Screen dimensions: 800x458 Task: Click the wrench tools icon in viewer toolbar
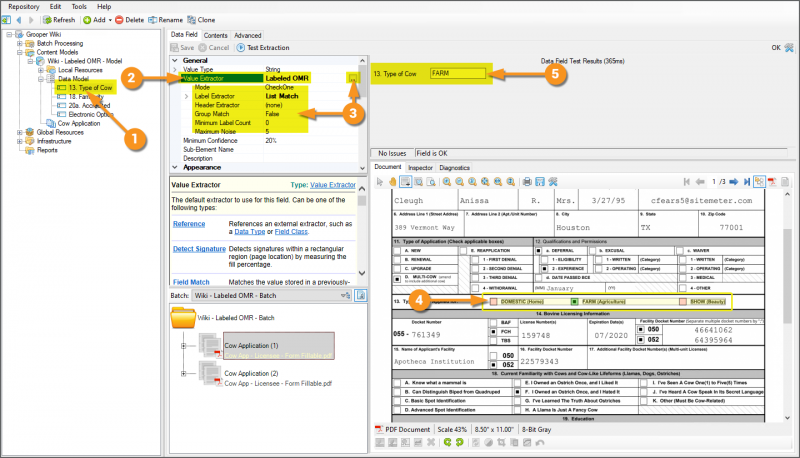click(x=553, y=182)
